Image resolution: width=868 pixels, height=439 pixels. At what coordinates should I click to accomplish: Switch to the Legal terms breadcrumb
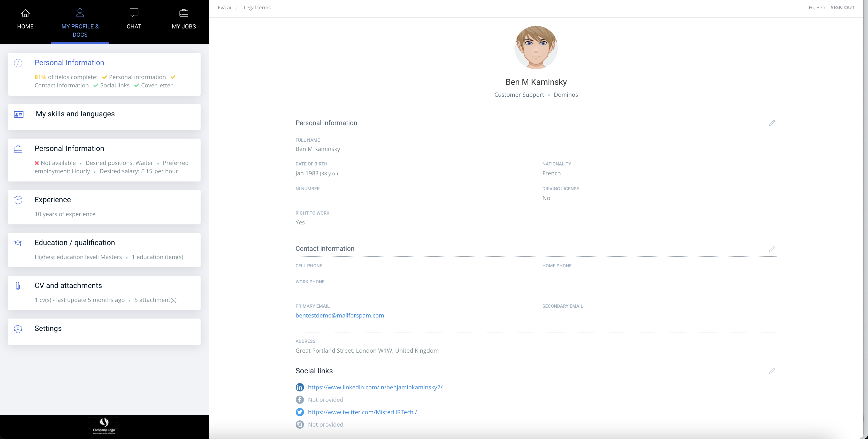(257, 7)
